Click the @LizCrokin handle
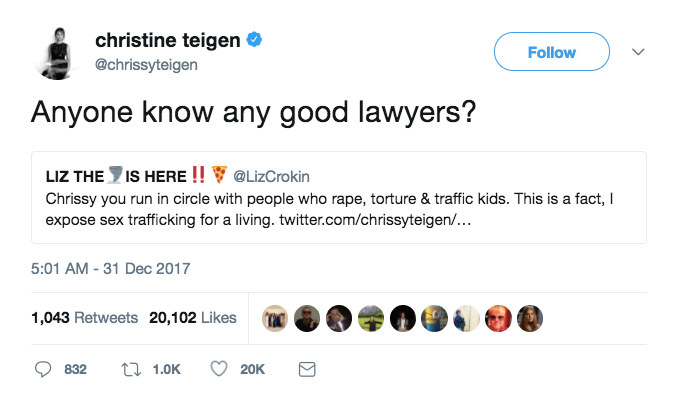The image size is (685, 399). 271,177
